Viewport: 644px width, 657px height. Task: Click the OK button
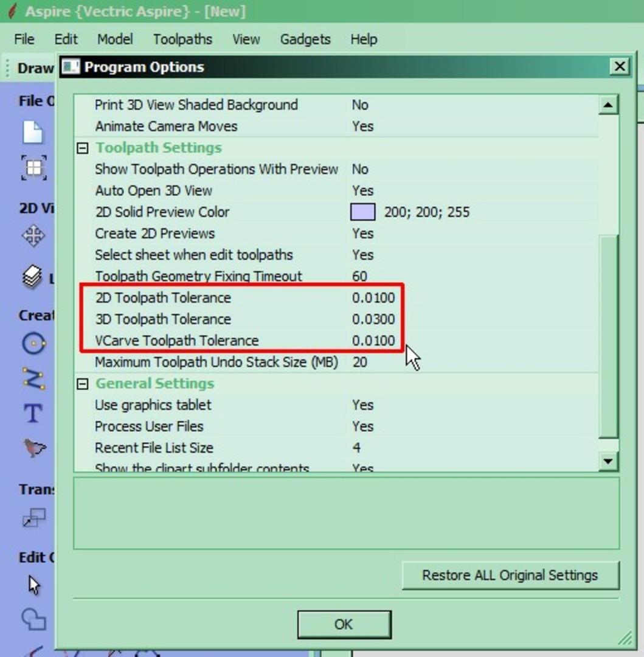344,625
